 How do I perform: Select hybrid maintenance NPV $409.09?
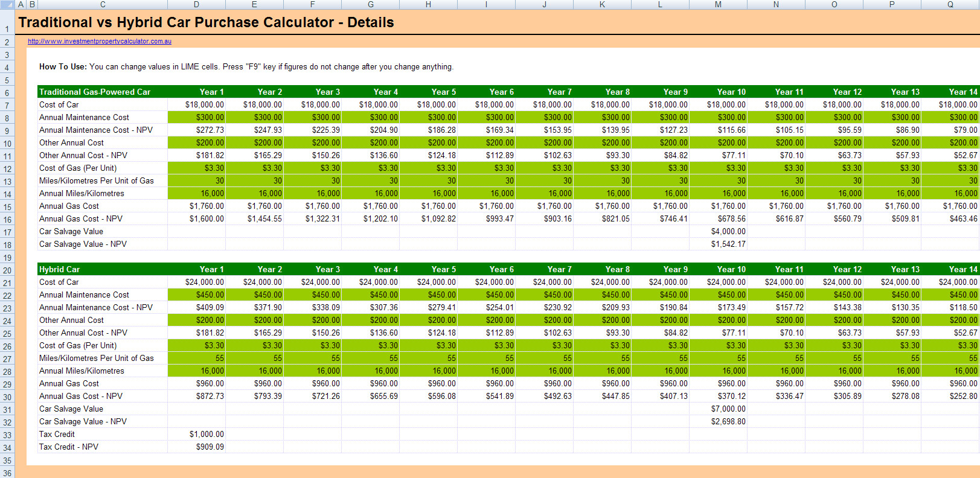pos(196,307)
